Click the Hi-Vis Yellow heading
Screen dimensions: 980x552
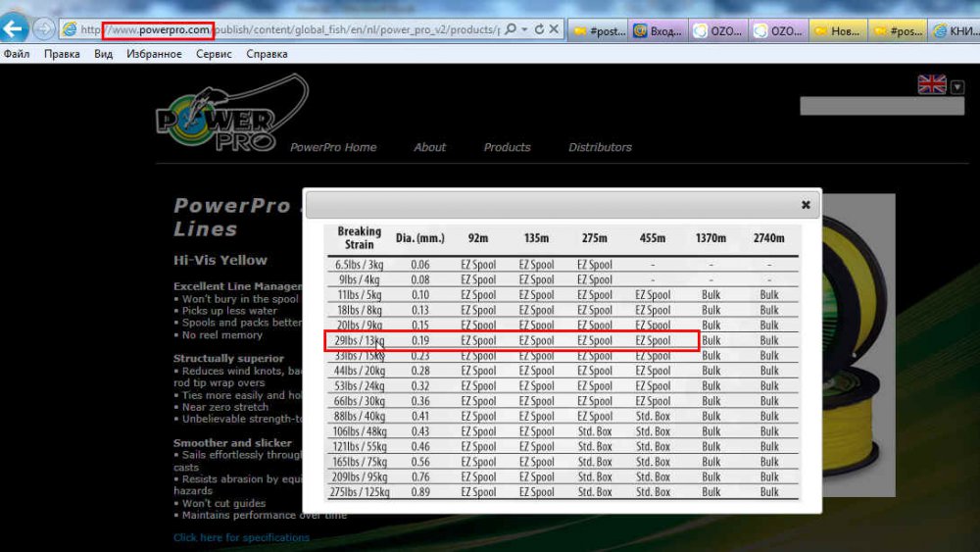point(220,260)
